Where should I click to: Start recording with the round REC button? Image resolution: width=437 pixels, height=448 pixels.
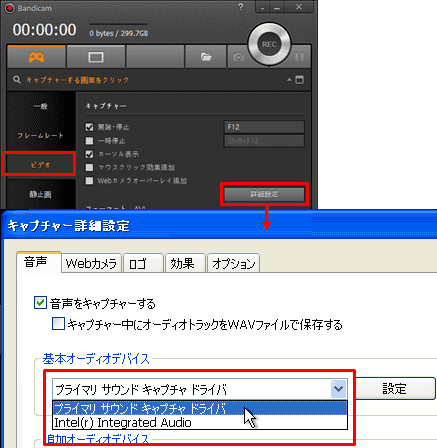(x=269, y=44)
